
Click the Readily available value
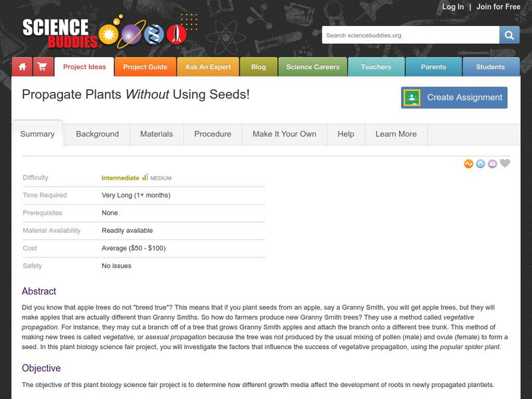(x=127, y=230)
